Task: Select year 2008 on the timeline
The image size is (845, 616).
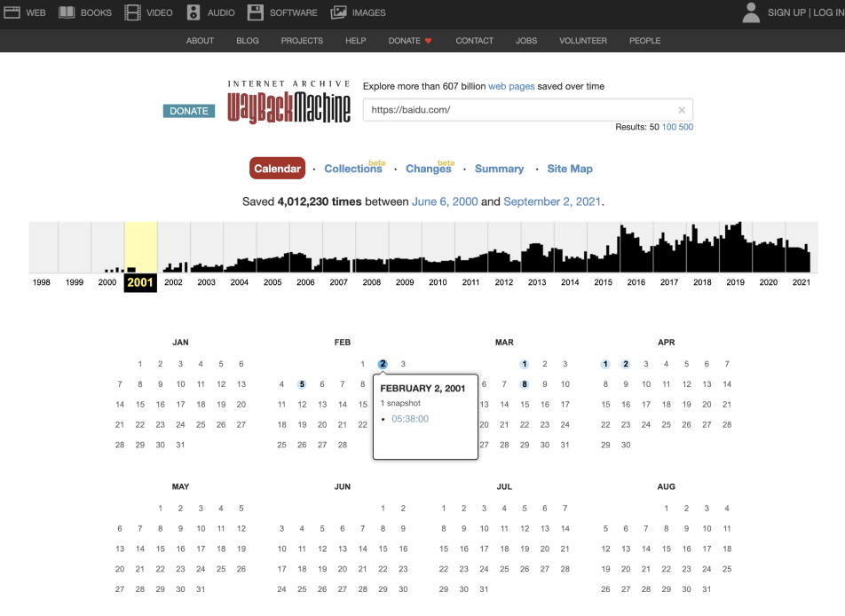Action: pyautogui.click(x=372, y=282)
